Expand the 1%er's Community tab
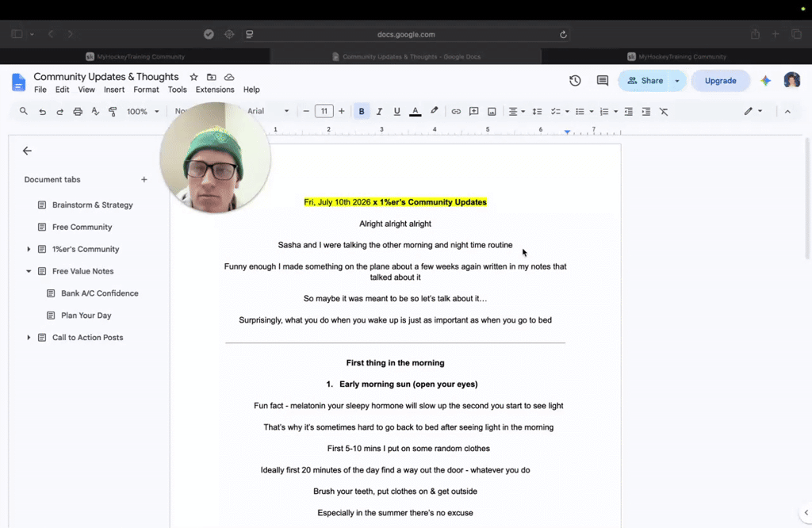The image size is (812, 528). coord(29,249)
